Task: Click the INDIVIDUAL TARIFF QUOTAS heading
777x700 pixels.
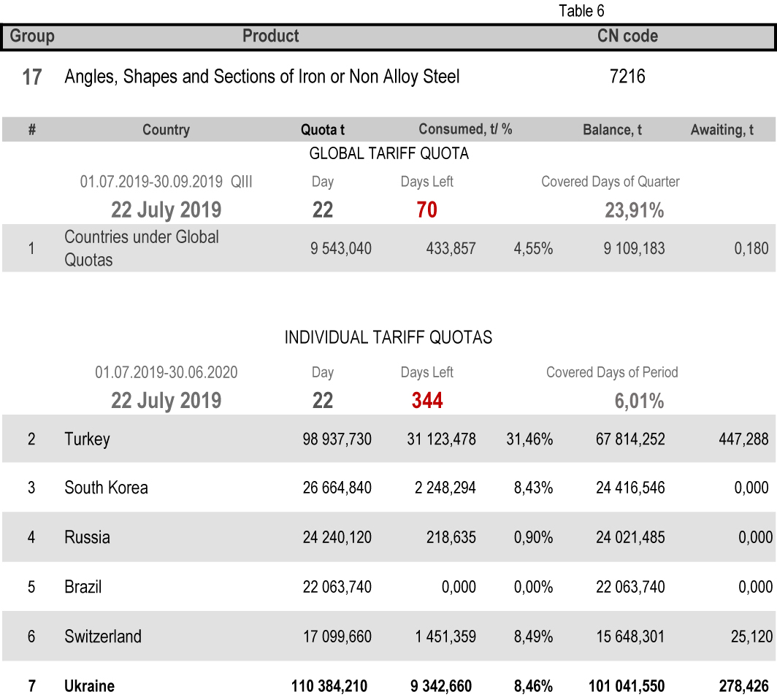Action: pyautogui.click(x=388, y=337)
